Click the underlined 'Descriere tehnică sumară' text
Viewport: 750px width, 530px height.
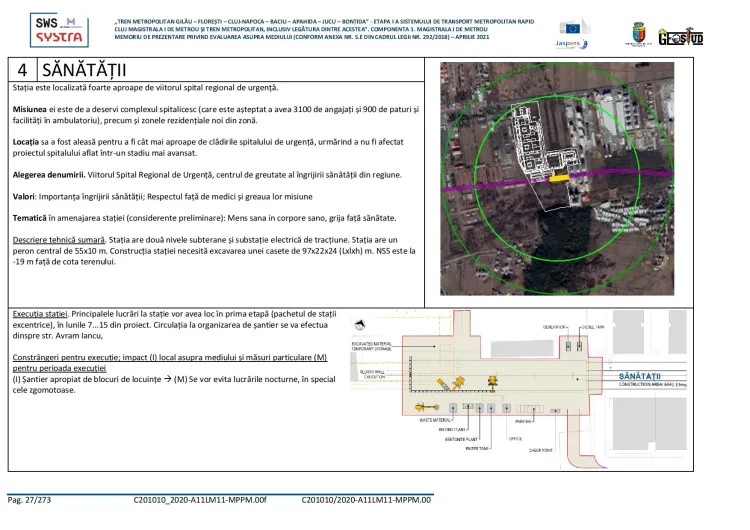point(58,241)
